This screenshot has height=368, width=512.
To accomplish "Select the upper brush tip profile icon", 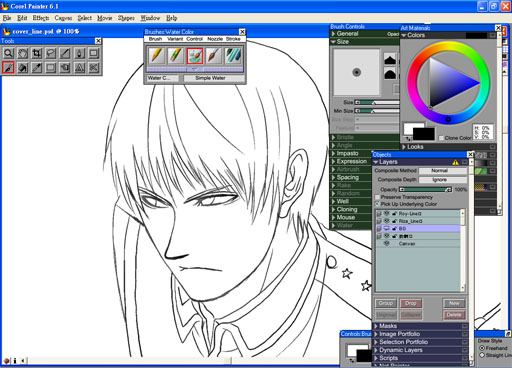I will point(390,59).
